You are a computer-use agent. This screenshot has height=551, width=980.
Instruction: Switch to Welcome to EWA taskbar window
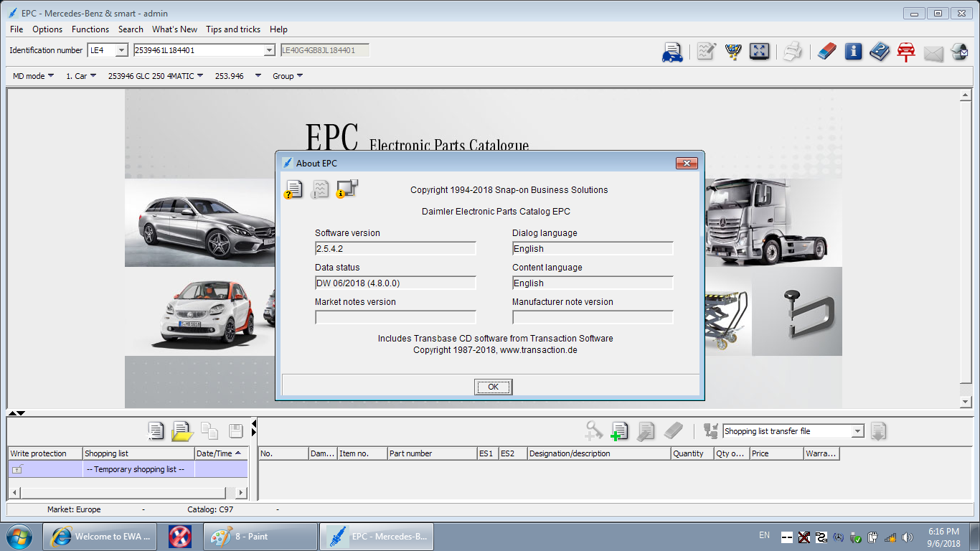tap(100, 536)
